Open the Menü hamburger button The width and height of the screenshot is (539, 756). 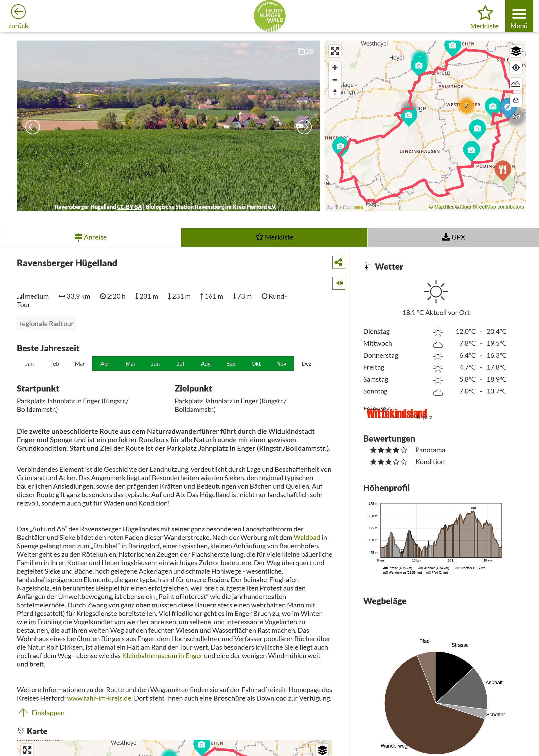pos(519,16)
